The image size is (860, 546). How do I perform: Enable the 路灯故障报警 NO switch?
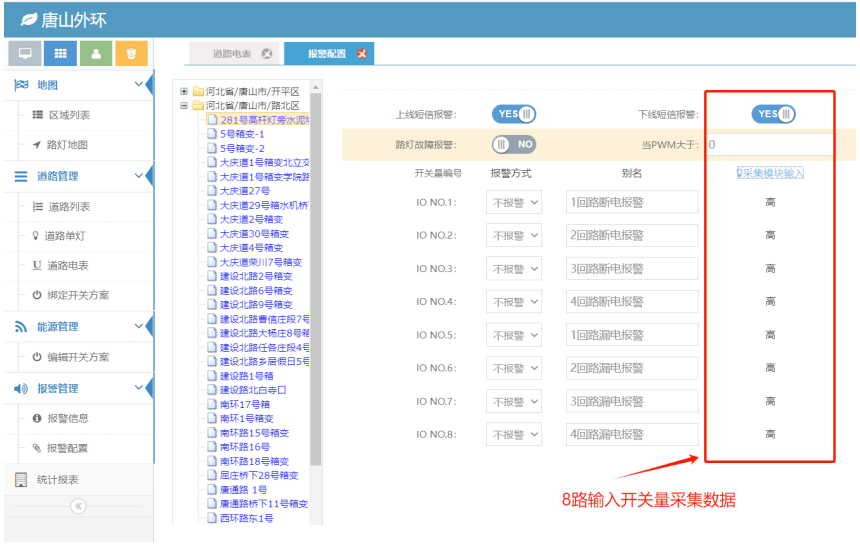tap(514, 145)
